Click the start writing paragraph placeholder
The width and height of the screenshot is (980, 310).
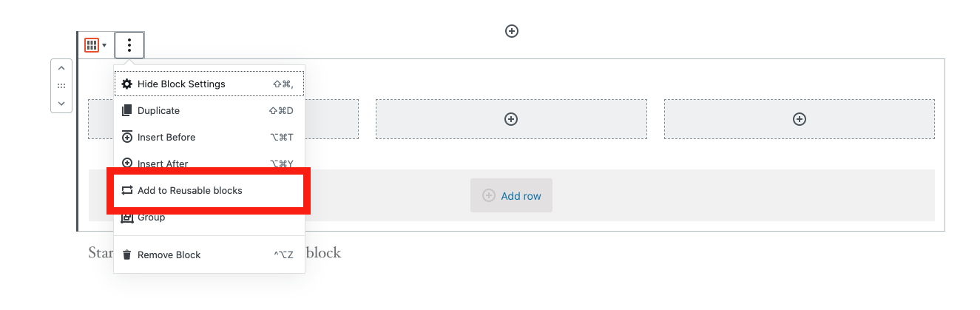click(214, 253)
